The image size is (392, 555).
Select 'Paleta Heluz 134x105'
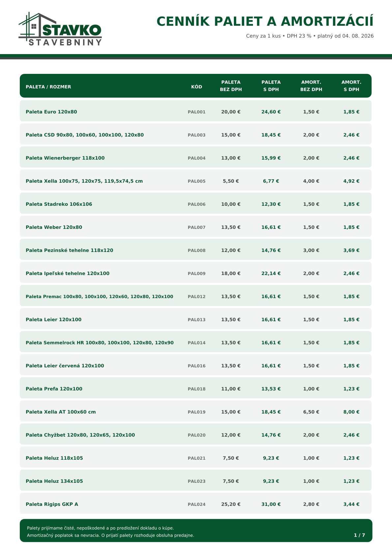[54, 481]
